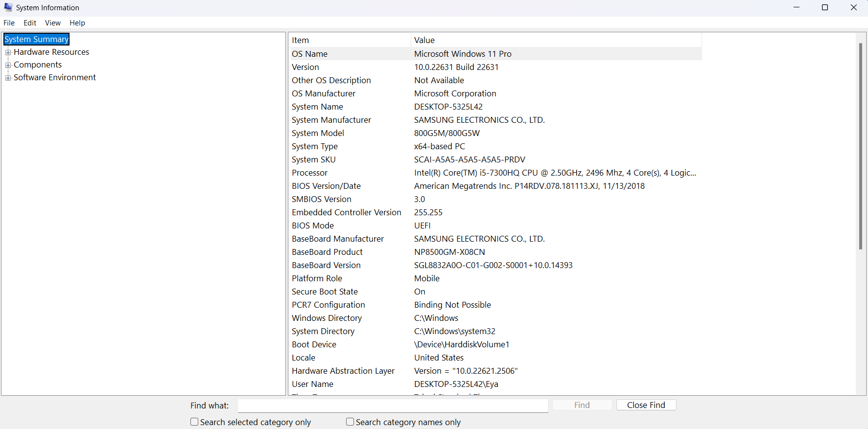Select the Processor row
Image resolution: width=868 pixels, height=429 pixels.
tap(495, 173)
